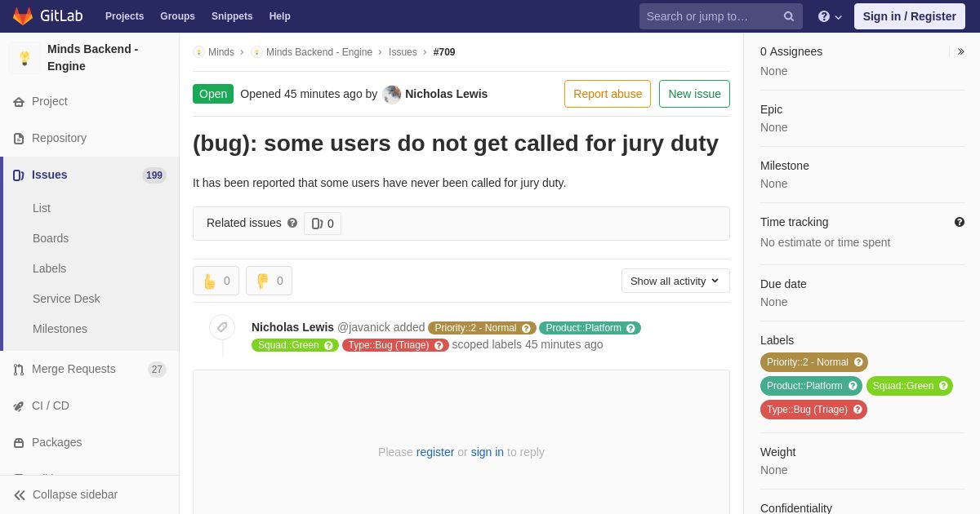Click Minds breadcrumb lightbulb icon
The width and height of the screenshot is (980, 514).
pyautogui.click(x=198, y=52)
